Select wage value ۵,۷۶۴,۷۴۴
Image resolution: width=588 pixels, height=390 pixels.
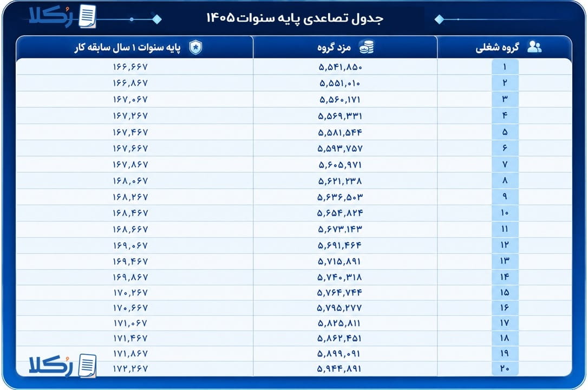click(x=339, y=292)
